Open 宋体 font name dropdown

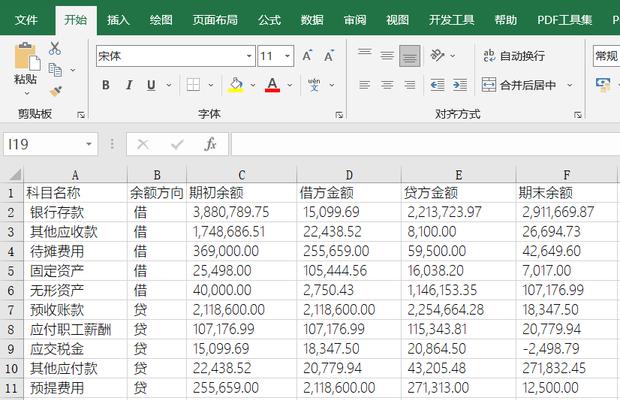(x=249, y=56)
